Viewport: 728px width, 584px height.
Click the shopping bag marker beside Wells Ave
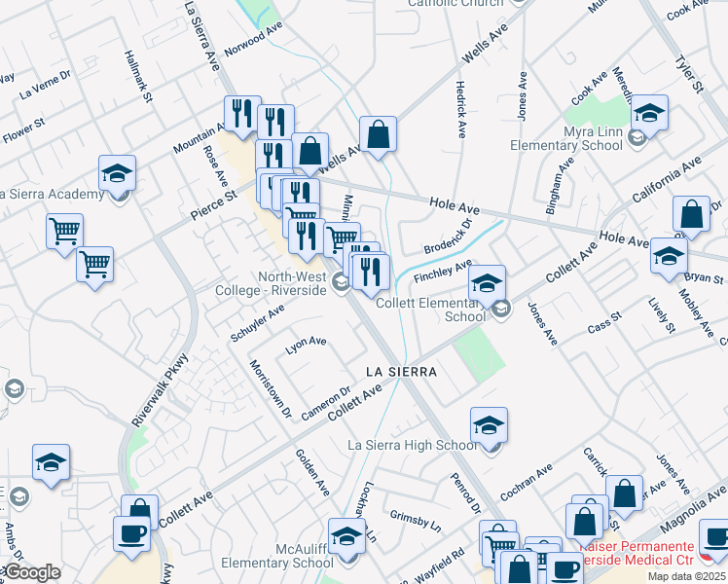[310, 151]
